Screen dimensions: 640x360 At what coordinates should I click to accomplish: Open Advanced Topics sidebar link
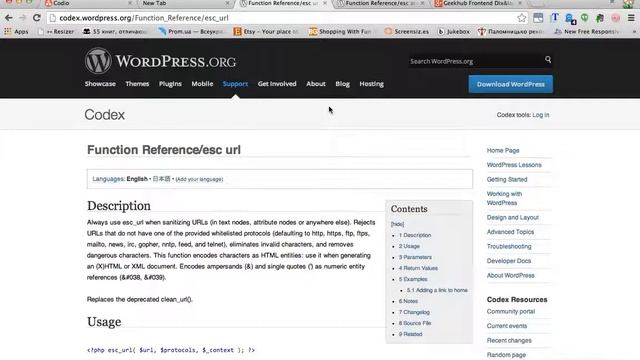[x=510, y=232]
